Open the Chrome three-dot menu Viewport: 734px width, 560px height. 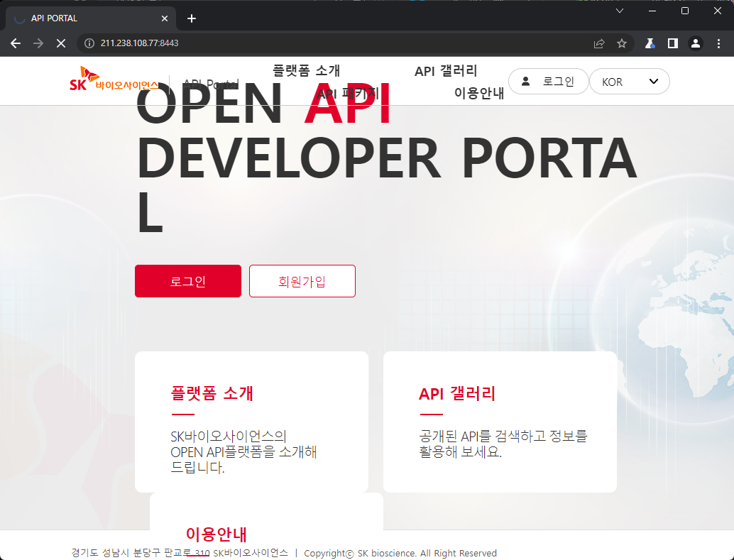click(718, 43)
